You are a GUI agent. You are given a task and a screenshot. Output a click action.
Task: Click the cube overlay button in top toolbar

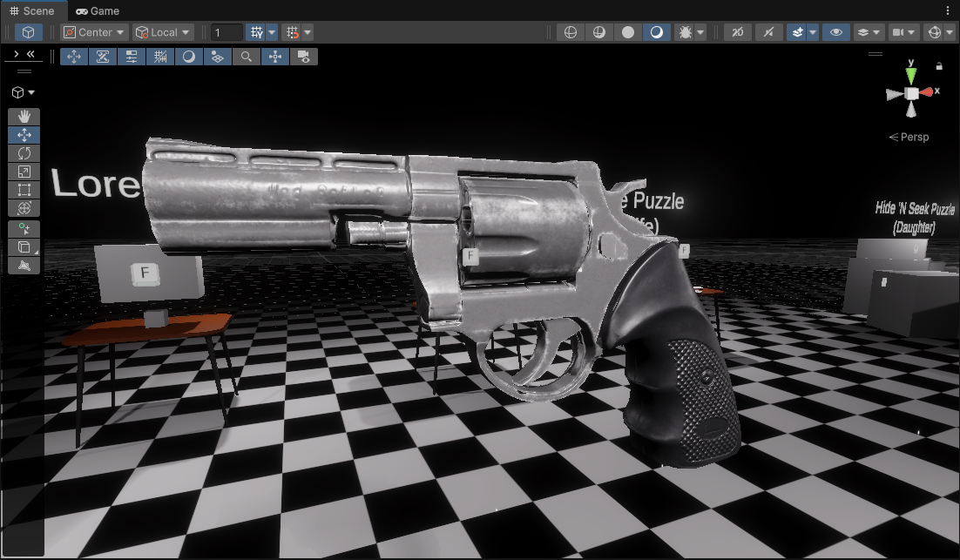[x=28, y=32]
